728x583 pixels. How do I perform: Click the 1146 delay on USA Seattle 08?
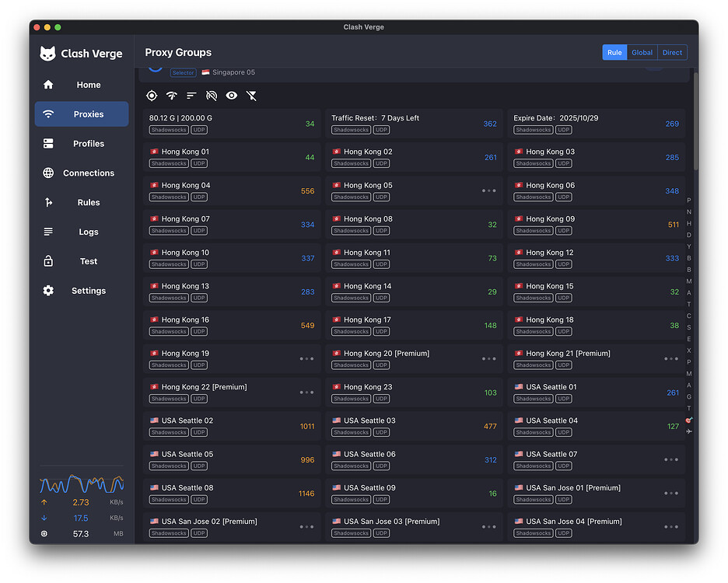pyautogui.click(x=306, y=494)
